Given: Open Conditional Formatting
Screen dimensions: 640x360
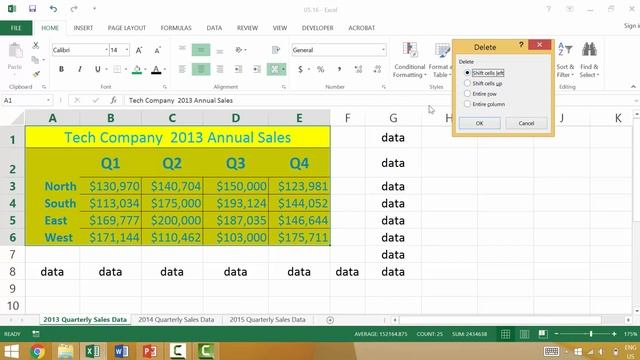Looking at the screenshot, I should coord(410,60).
